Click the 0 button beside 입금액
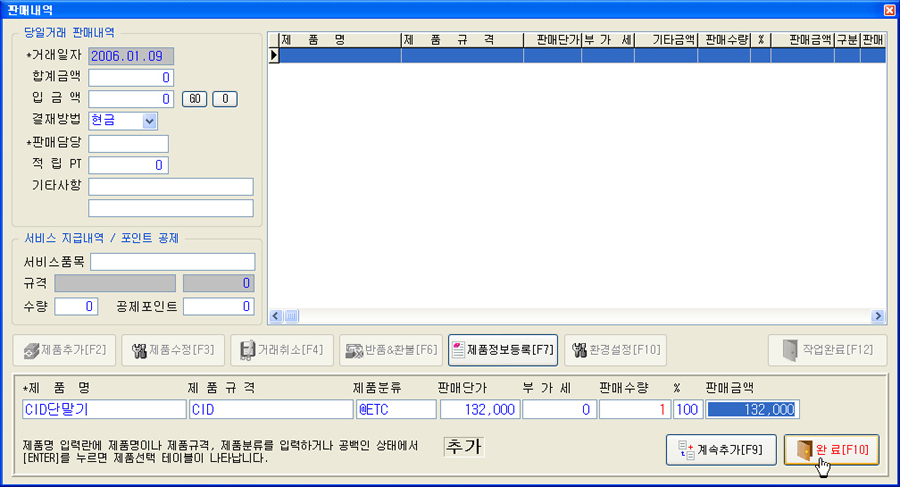The width and height of the screenshot is (900, 487). pyautogui.click(x=225, y=99)
